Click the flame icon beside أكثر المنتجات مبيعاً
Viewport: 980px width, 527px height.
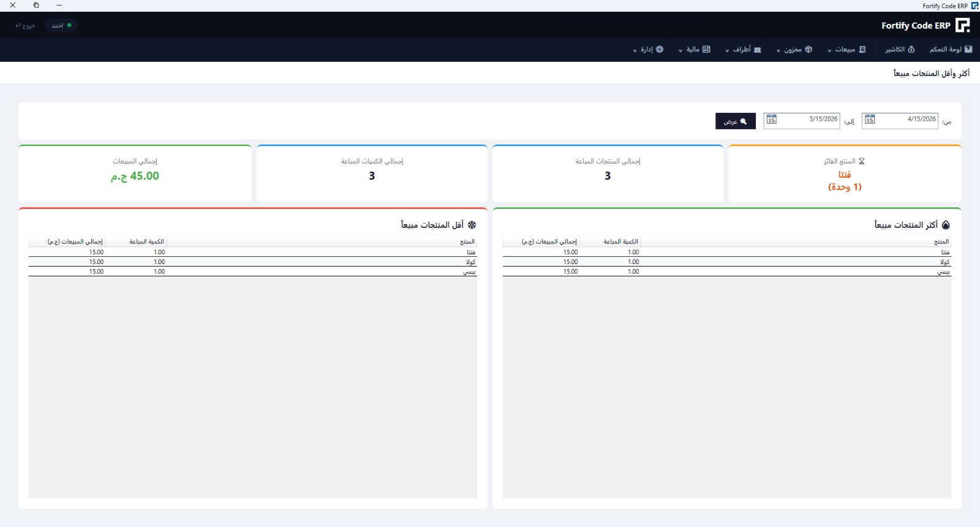[946, 225]
